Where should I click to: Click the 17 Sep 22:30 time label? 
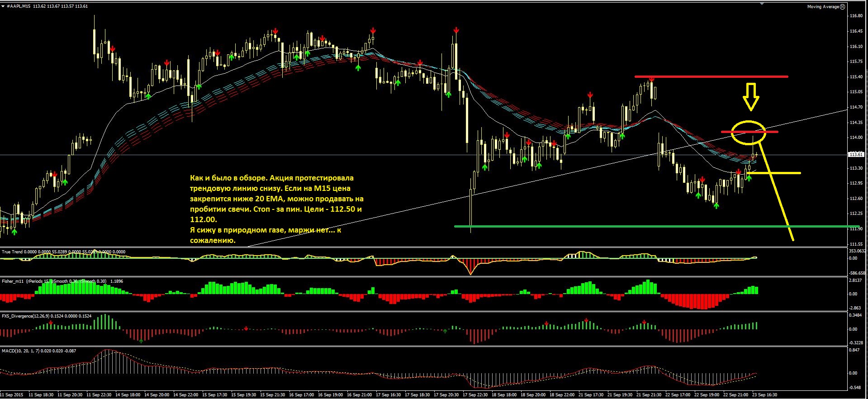click(x=475, y=395)
